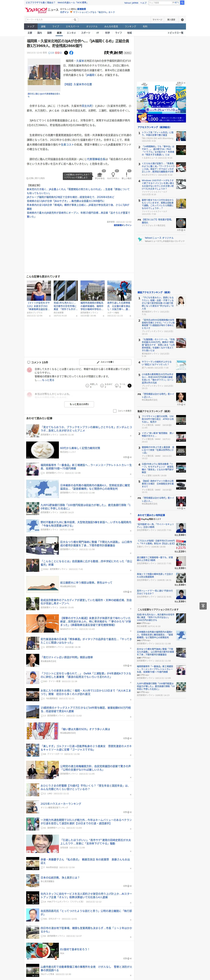Open 巨大なつり橋を関門海峡に整備 article
The width and height of the screenshot is (210, 980).
point(96,543)
